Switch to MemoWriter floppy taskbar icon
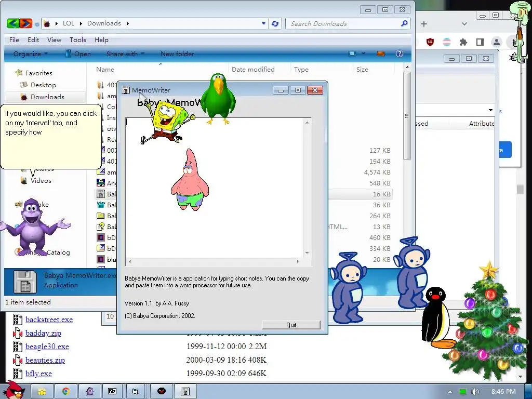 pyautogui.click(x=185, y=392)
